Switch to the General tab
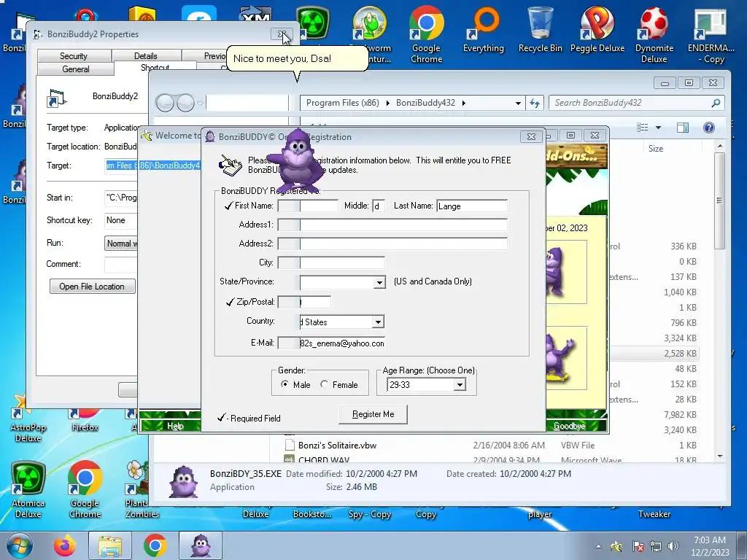The height and width of the screenshot is (560, 747). tap(75, 69)
